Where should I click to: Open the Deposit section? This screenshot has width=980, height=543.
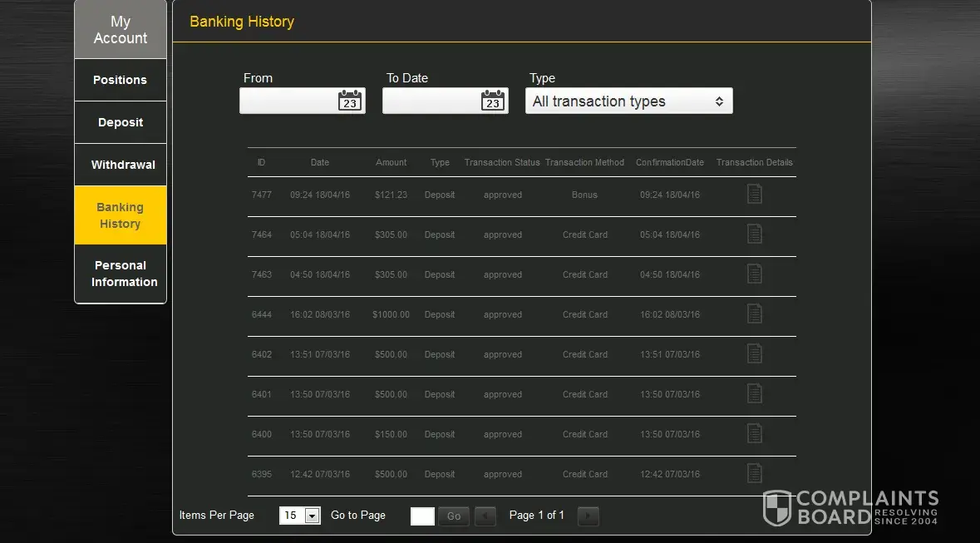pos(121,122)
